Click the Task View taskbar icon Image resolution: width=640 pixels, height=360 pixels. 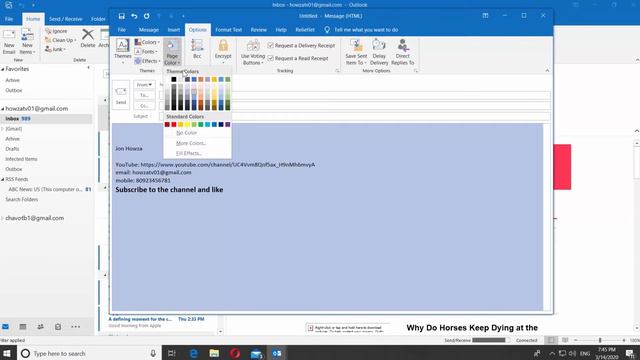tap(172, 353)
